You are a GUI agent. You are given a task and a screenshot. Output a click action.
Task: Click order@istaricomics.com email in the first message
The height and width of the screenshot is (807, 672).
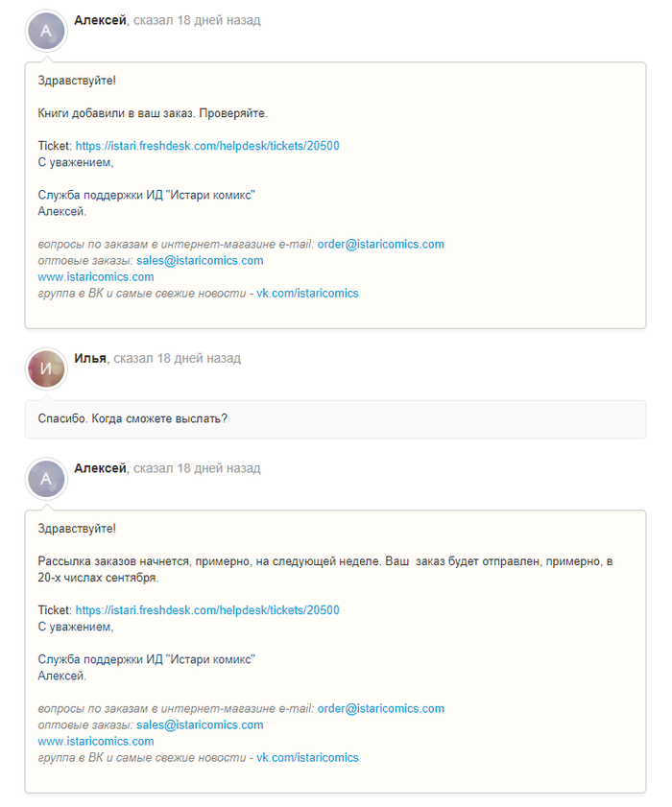[380, 245]
